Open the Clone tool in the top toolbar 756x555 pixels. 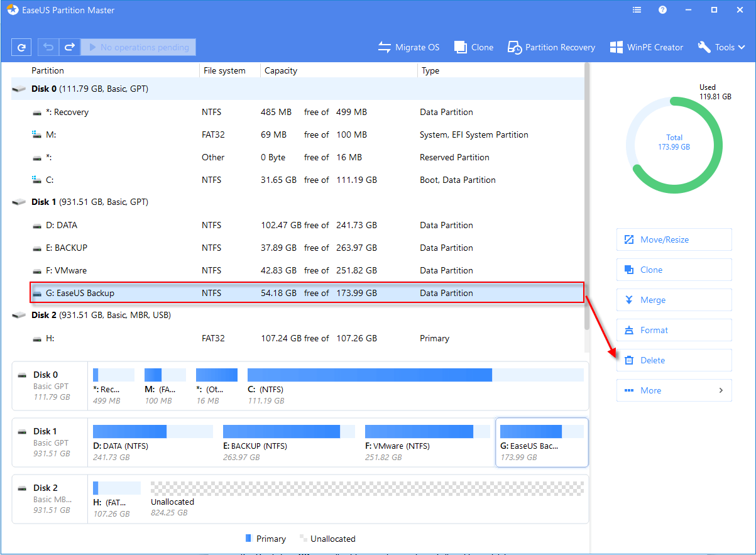[x=474, y=47]
